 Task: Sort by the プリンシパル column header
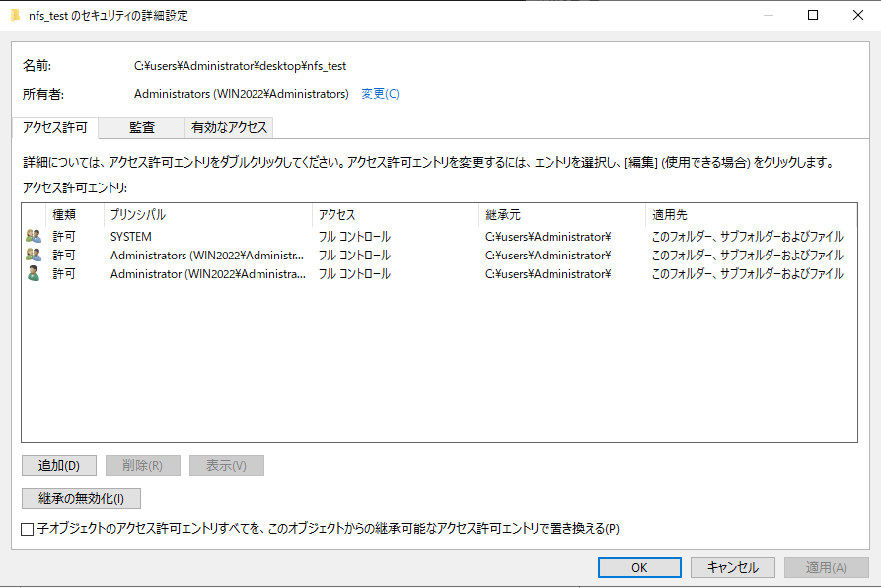pyautogui.click(x=207, y=214)
